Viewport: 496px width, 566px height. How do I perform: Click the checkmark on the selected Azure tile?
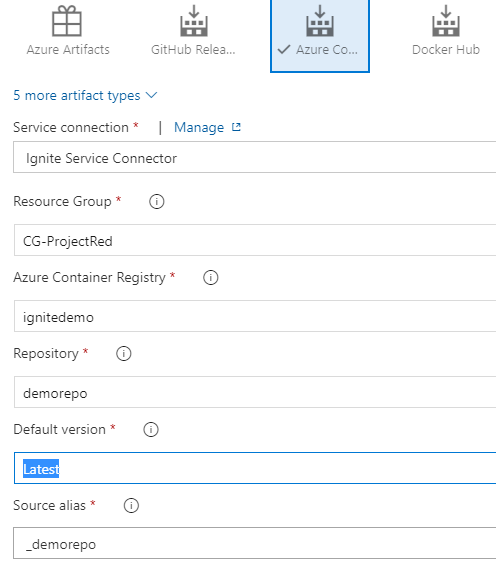284,49
